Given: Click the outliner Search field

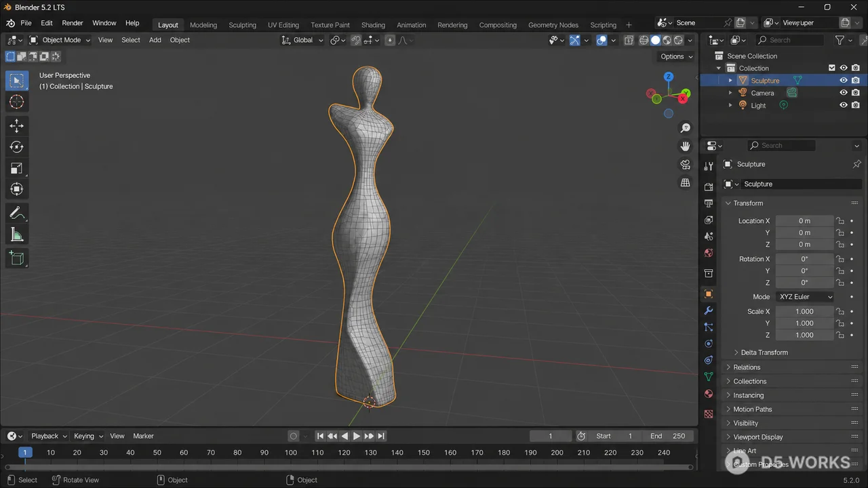Looking at the screenshot, I should pos(790,40).
